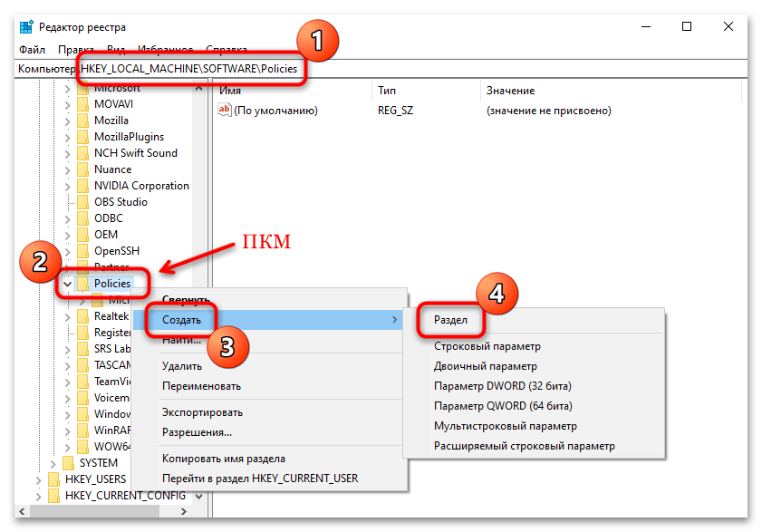Select the (По умолчанию) string value icon

(x=225, y=111)
